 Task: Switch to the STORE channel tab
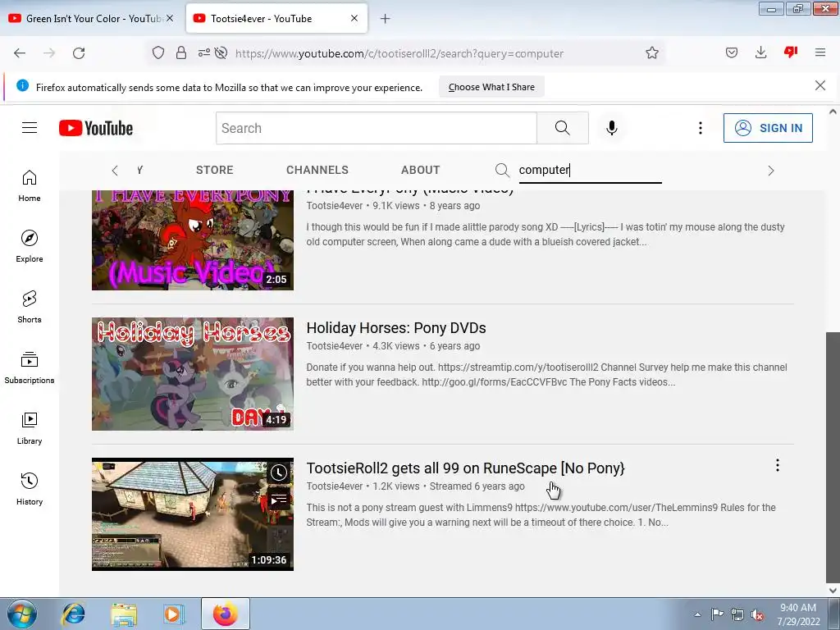[215, 170]
